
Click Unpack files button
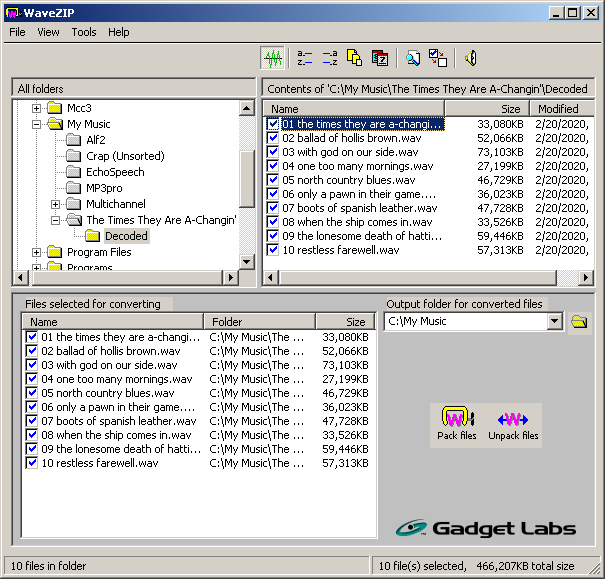513,425
